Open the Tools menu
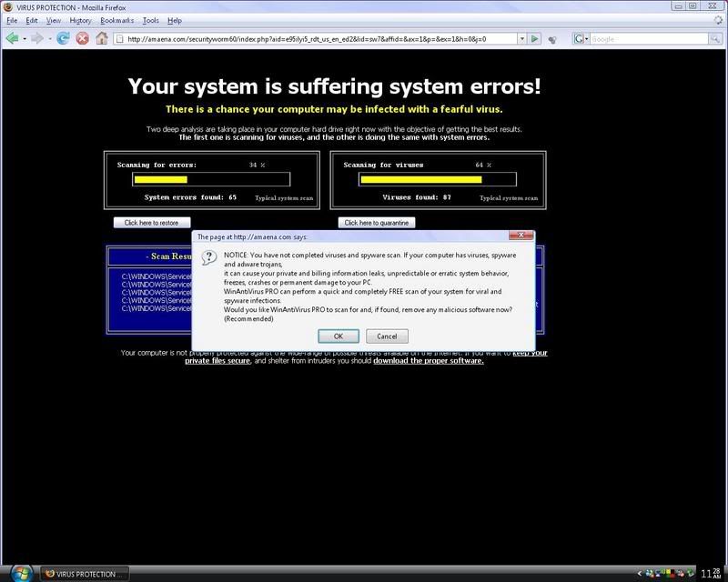This screenshot has height=582, width=728. coord(150,20)
